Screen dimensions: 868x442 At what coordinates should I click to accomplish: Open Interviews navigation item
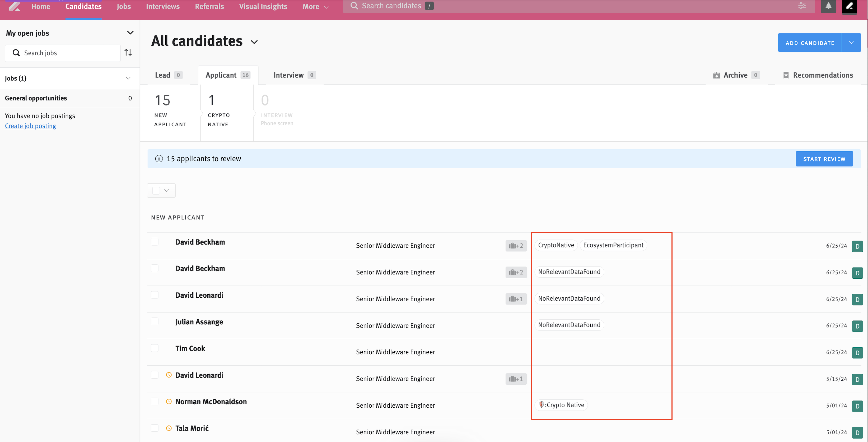[x=163, y=6]
